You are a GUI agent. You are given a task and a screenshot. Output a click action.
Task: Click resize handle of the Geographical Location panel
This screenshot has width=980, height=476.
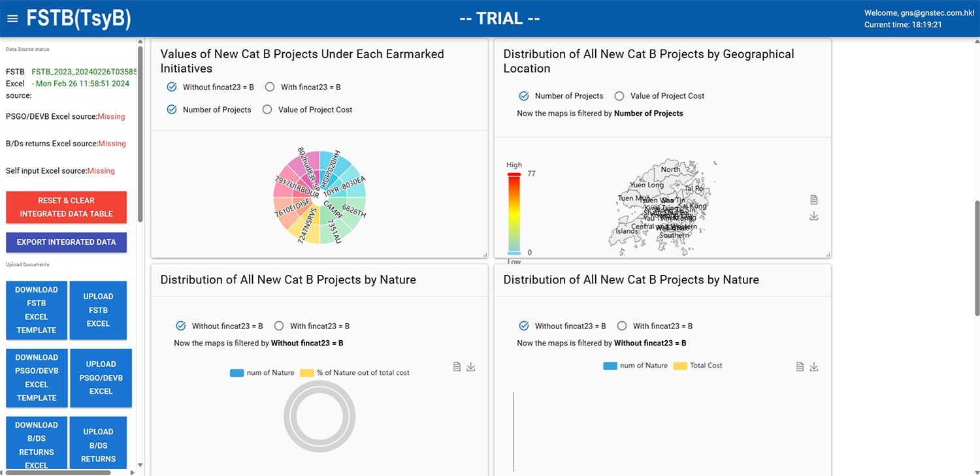827,254
